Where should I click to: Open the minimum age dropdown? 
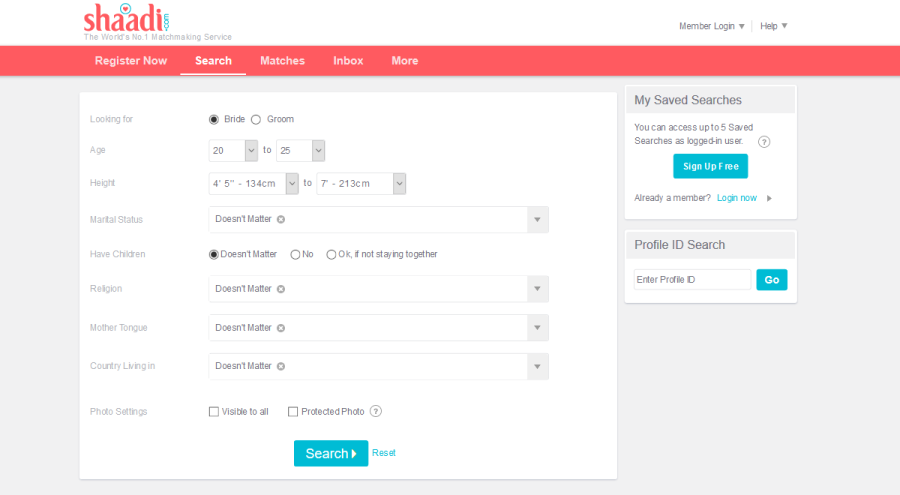pos(251,150)
